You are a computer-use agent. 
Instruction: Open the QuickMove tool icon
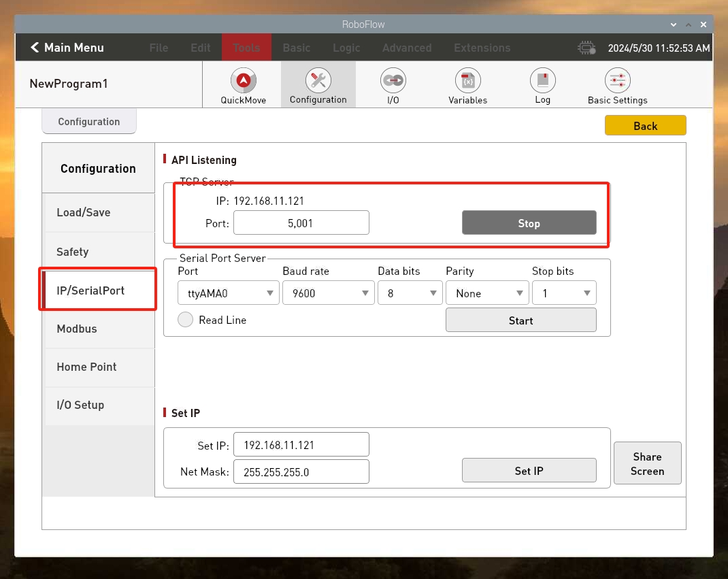[x=243, y=82]
